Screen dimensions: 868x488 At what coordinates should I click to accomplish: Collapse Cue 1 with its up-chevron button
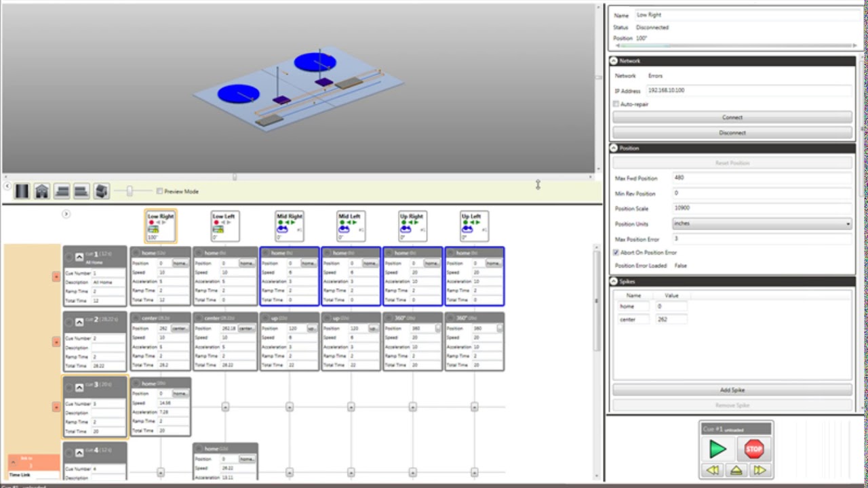pyautogui.click(x=79, y=257)
